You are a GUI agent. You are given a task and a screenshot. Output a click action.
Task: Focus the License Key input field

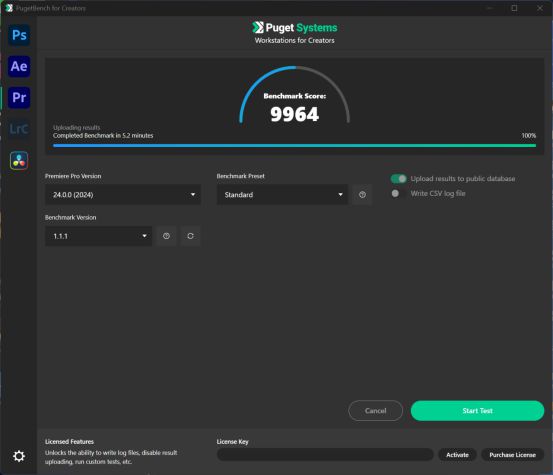(325, 455)
